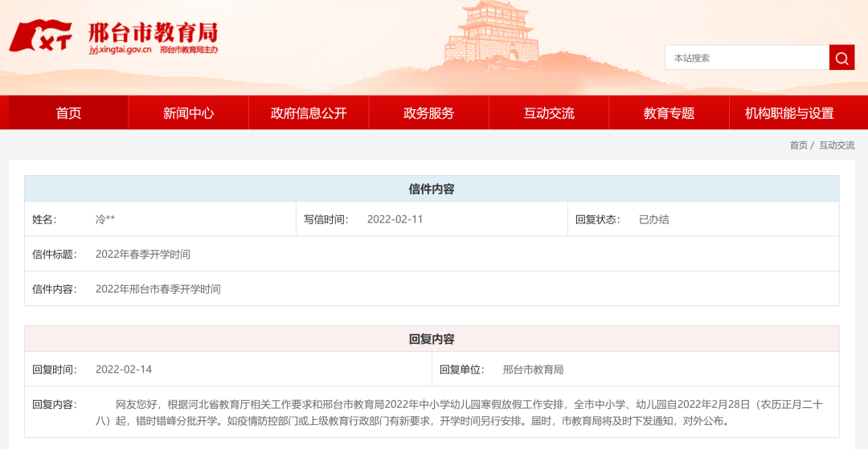Screen dimensions: 868x449
Task: Focus the 本站搜索 search input box
Action: coord(747,58)
